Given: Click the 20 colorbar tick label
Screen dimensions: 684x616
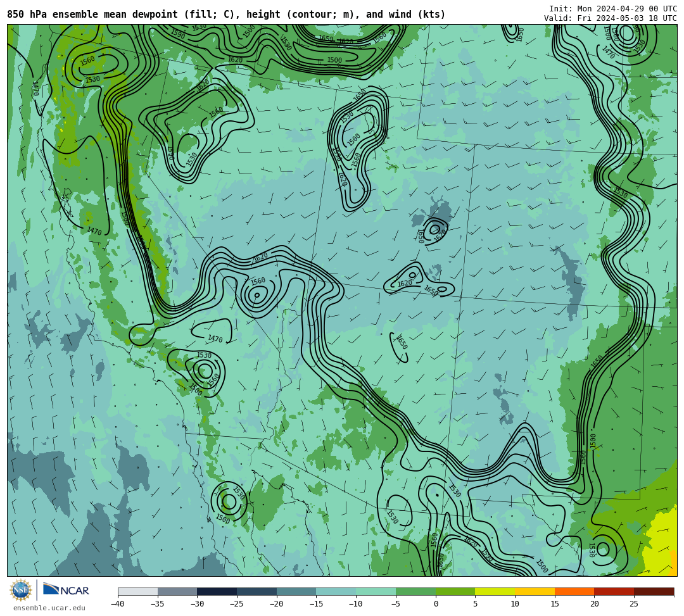Looking at the screenshot, I should point(595,604).
